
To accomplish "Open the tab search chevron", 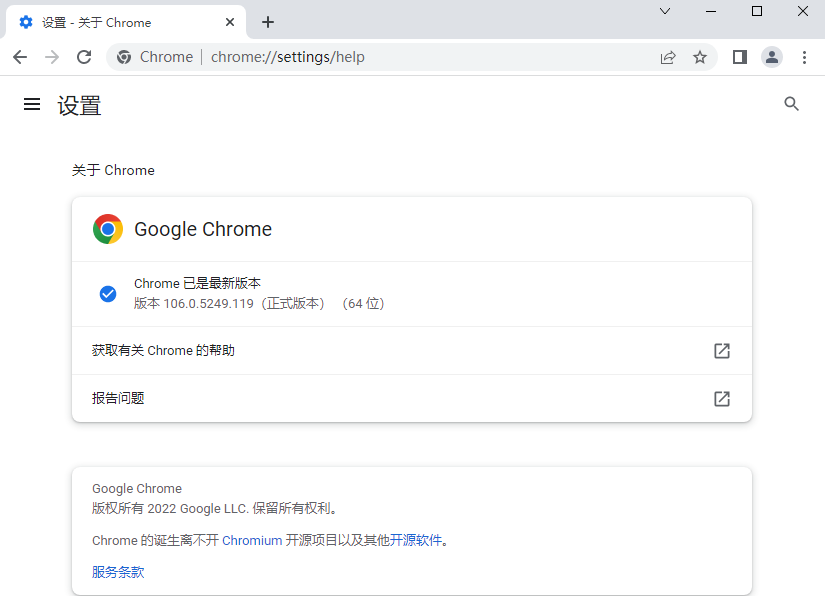I will pos(665,11).
